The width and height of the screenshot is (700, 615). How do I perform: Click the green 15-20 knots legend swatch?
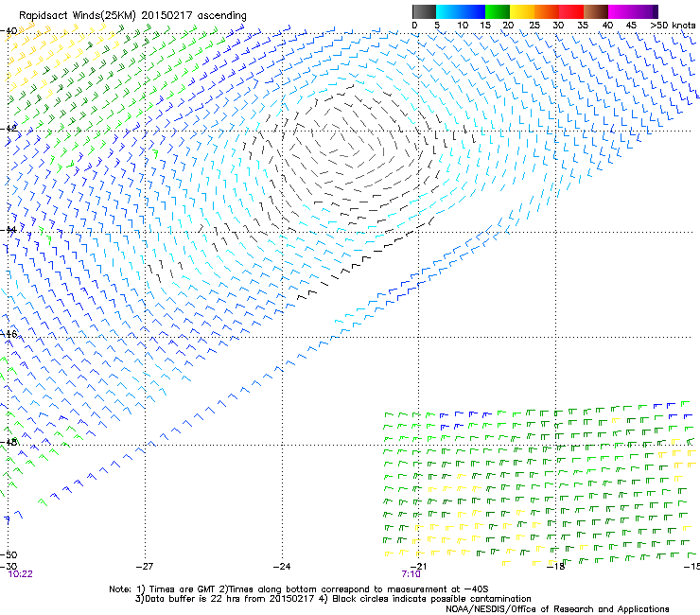[x=498, y=11]
